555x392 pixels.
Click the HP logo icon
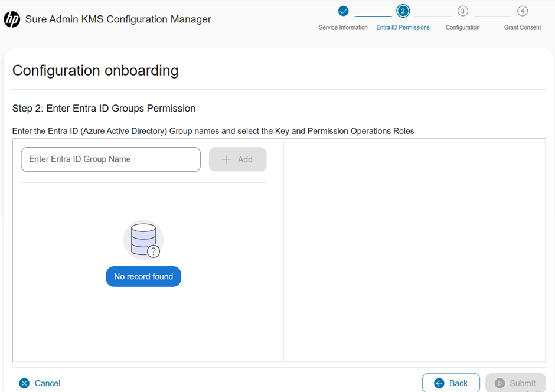(12, 19)
